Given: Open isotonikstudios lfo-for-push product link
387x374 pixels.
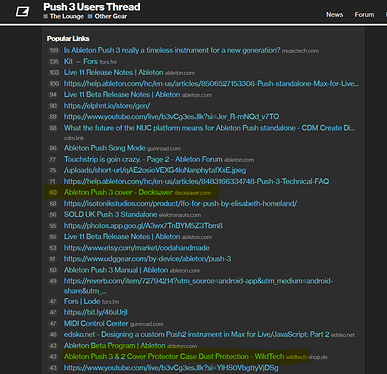Looking at the screenshot, I should [180, 203].
